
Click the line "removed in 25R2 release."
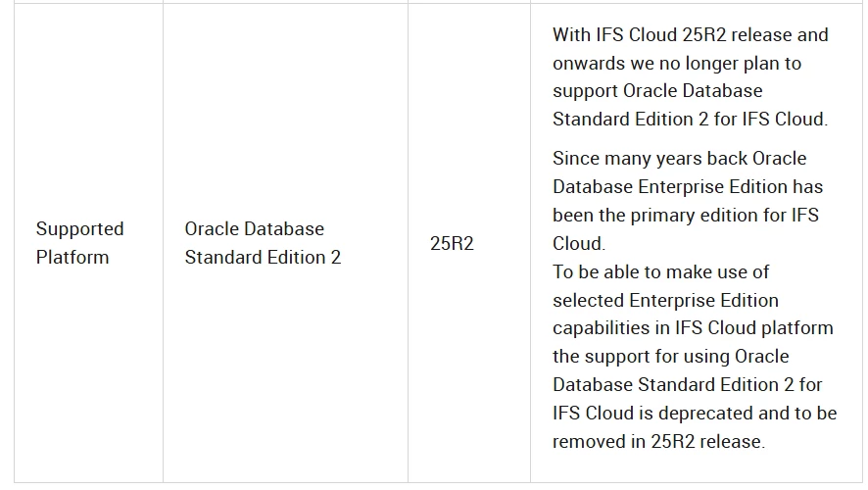658,441
